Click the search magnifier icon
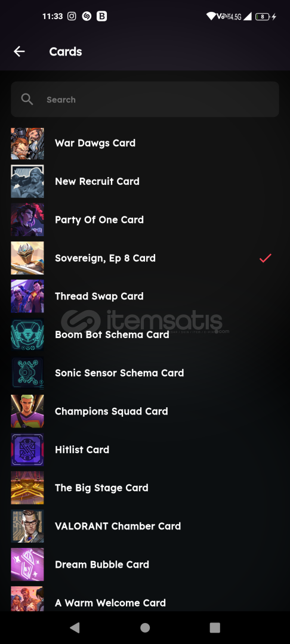 27,99
